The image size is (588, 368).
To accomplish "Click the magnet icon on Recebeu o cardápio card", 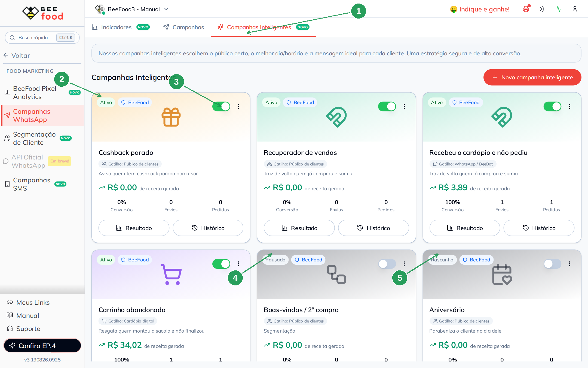I will [x=502, y=117].
